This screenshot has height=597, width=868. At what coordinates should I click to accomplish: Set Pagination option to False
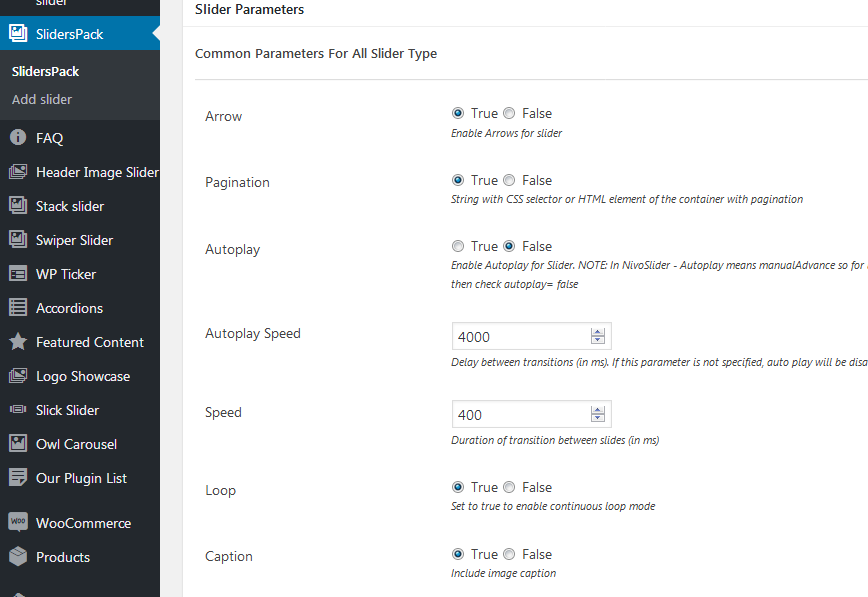coord(510,181)
